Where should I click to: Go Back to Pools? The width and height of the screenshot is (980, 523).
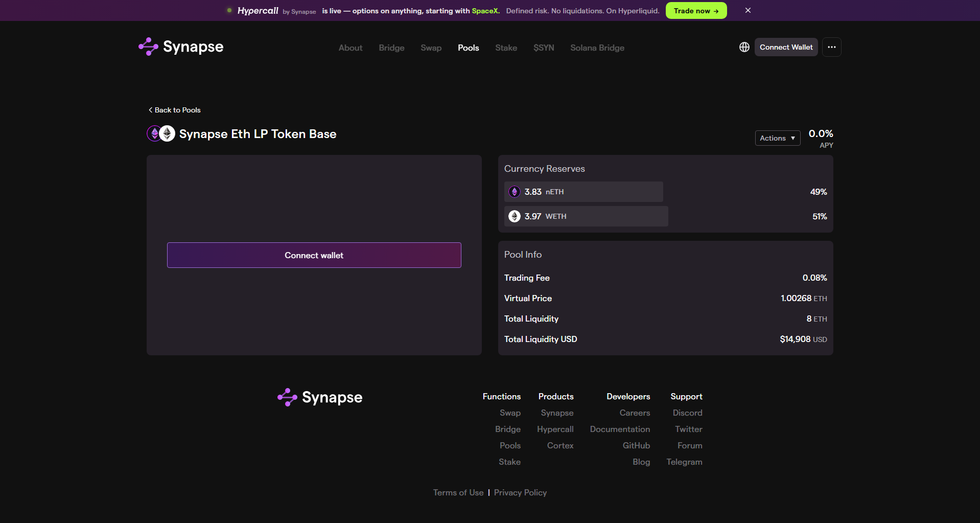tap(174, 110)
